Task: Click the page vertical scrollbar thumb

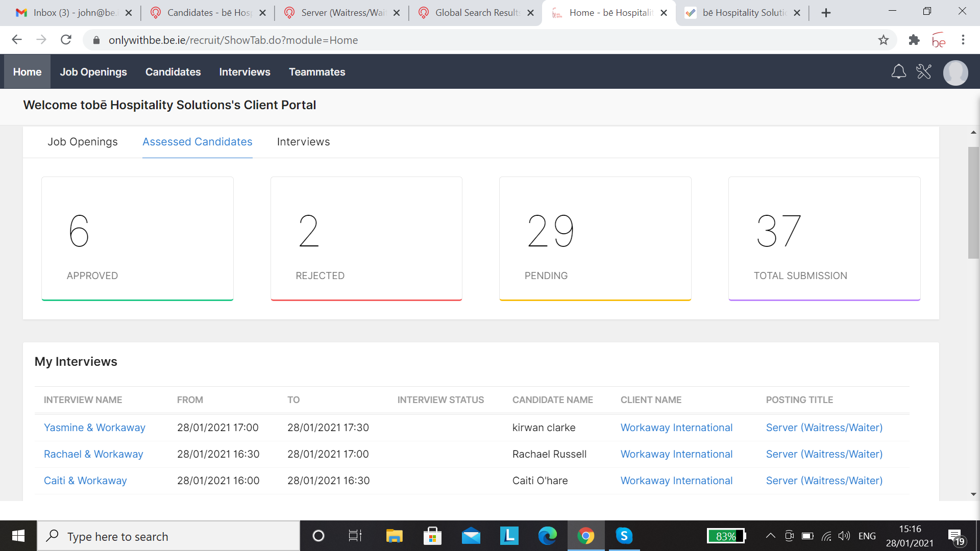Action: [x=973, y=203]
